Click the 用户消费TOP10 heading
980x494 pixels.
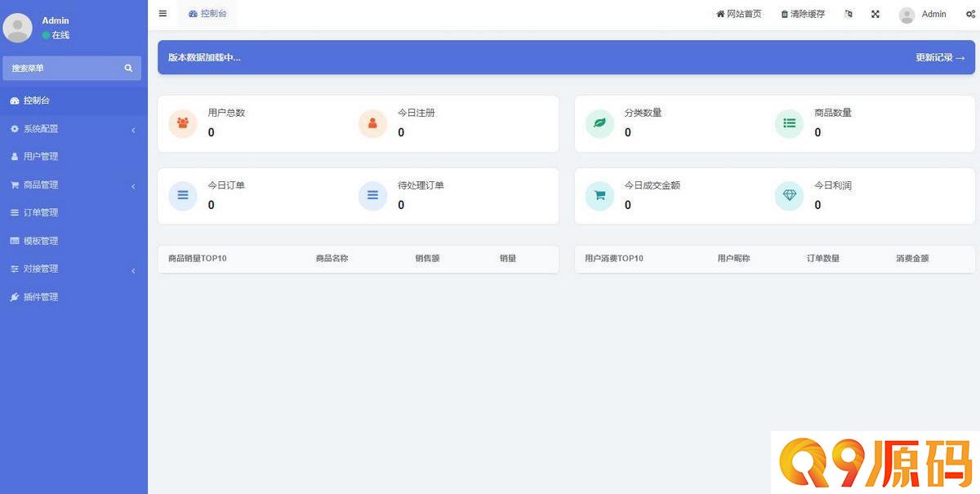coord(614,259)
